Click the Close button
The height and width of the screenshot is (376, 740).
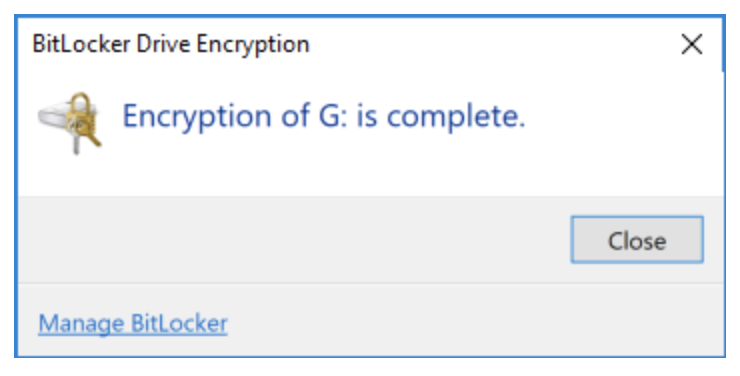637,240
